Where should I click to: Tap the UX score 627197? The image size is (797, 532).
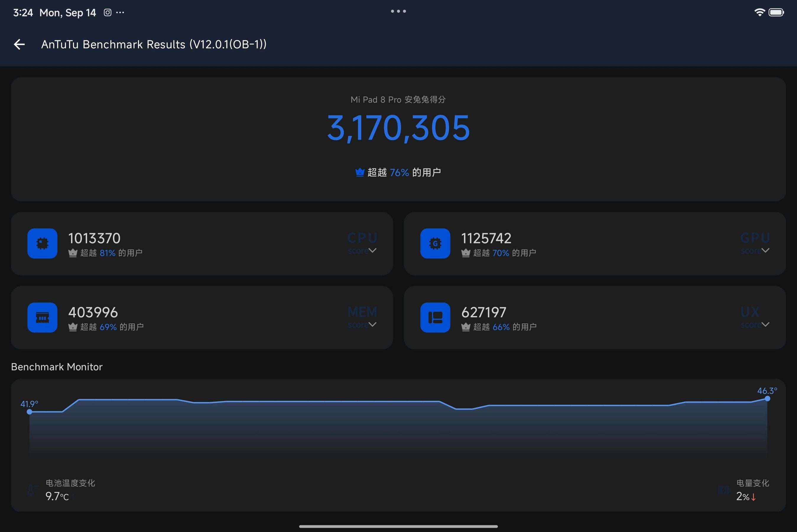484,312
